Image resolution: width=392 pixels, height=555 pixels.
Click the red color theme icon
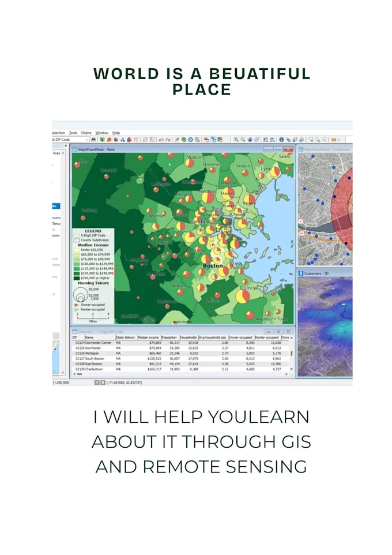coord(109,140)
